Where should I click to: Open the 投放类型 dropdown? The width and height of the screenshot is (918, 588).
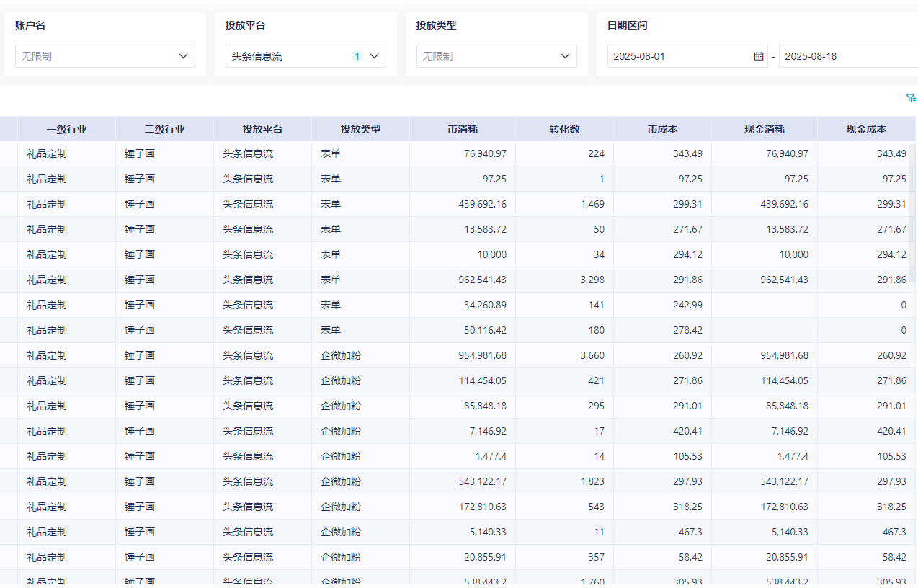click(496, 56)
